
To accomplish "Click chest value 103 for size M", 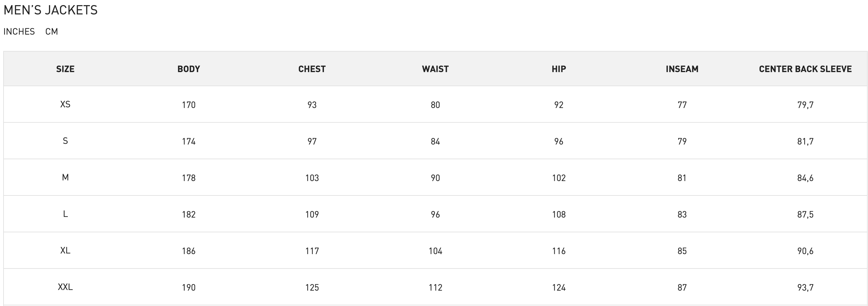I will point(312,178).
